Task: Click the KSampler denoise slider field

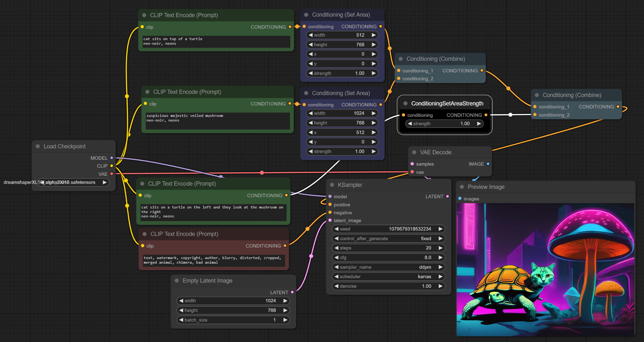Action: pos(388,286)
